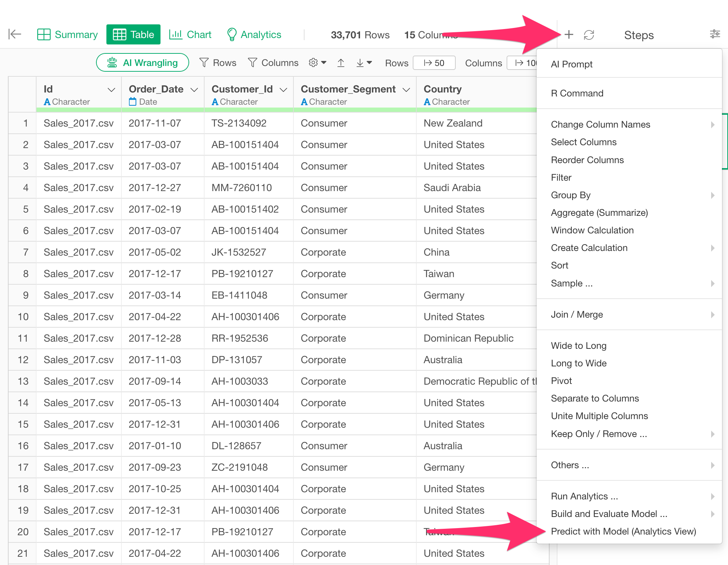Select the Country column header
This screenshot has height=565, width=728.
coord(476,94)
